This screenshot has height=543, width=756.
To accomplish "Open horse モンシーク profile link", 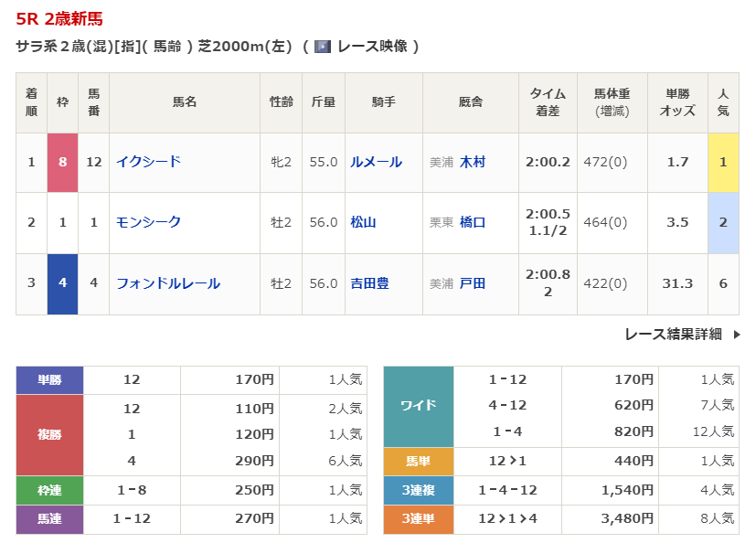I will [x=148, y=222].
